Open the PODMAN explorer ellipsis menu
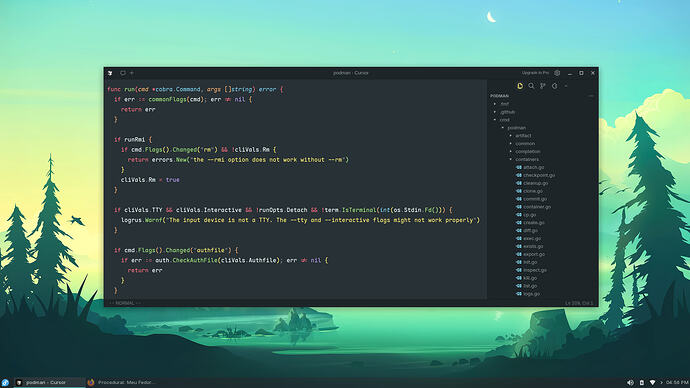690x388 pixels. (591, 95)
